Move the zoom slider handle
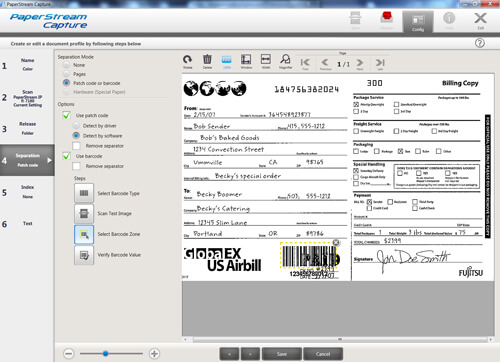Viewport: 500px width, 362px height. [105, 353]
